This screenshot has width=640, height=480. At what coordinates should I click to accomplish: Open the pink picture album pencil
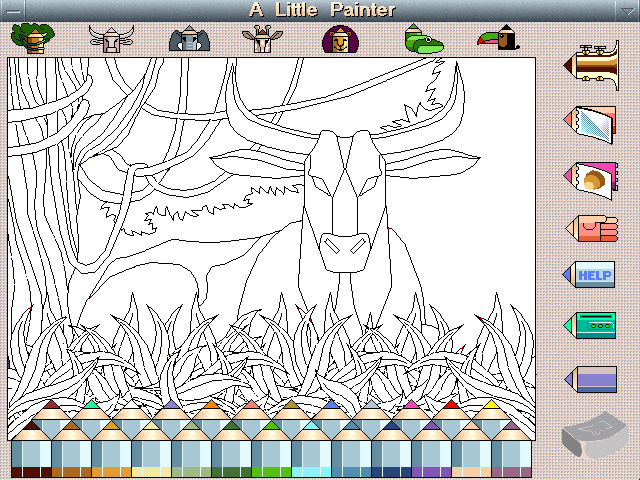[591, 180]
